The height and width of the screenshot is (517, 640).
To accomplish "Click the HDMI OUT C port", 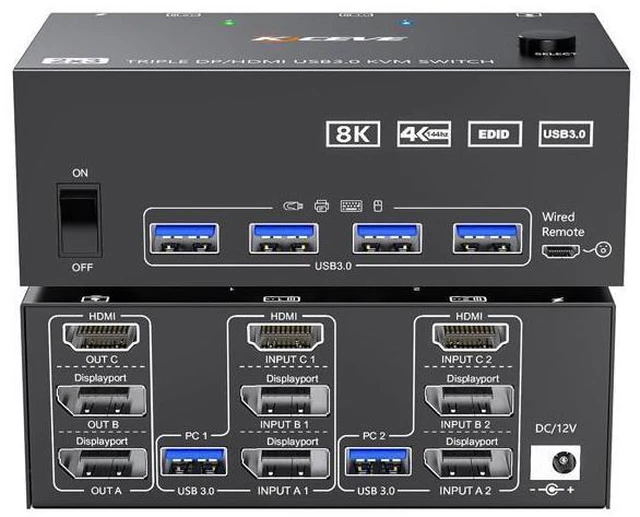I will 101,337.
